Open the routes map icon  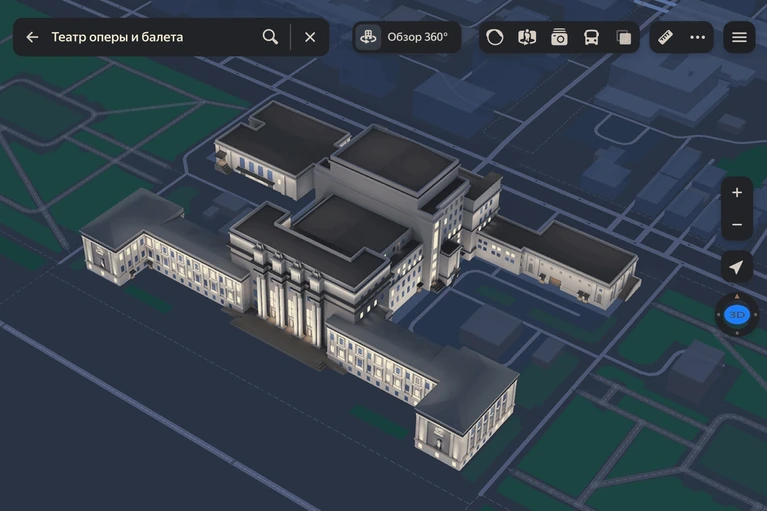click(x=527, y=37)
